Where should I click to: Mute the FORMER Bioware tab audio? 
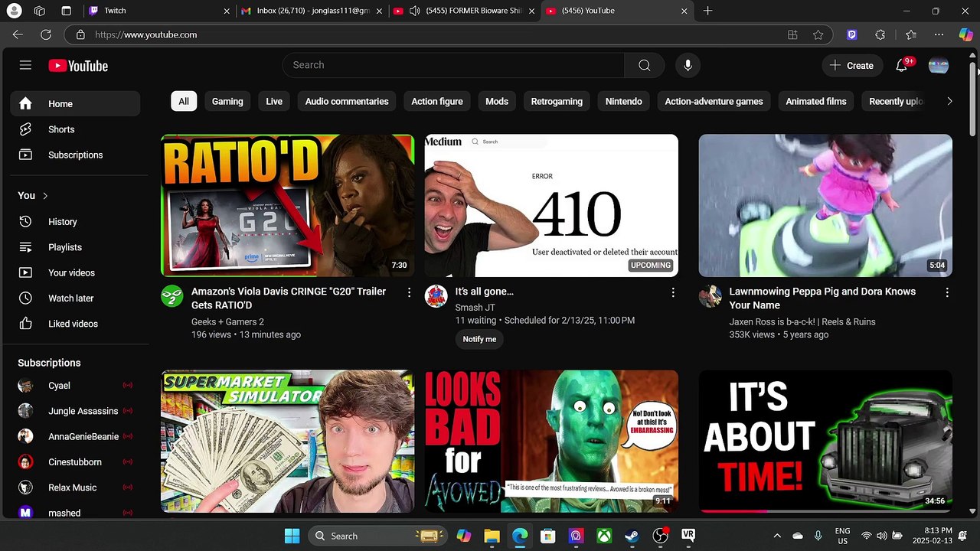pyautogui.click(x=415, y=11)
